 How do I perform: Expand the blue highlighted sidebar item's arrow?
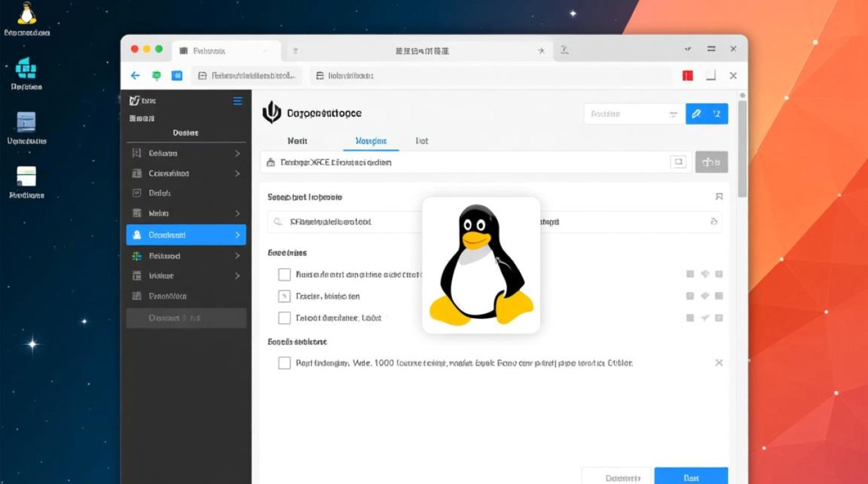pos(237,235)
